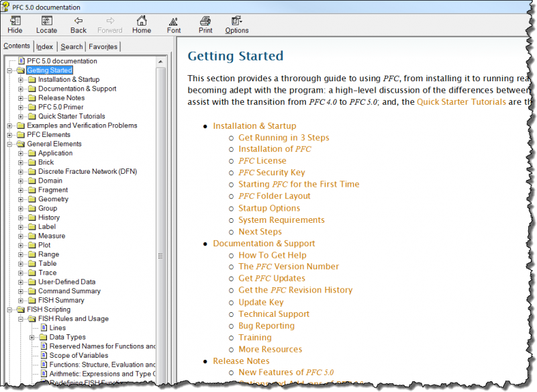Collapse FISH Rules and Usage node
This screenshot has width=537, height=392.
[x=21, y=319]
